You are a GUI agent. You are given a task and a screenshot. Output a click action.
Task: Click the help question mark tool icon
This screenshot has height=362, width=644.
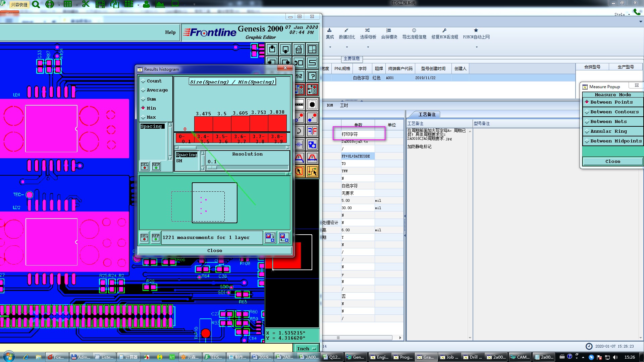tap(312, 76)
